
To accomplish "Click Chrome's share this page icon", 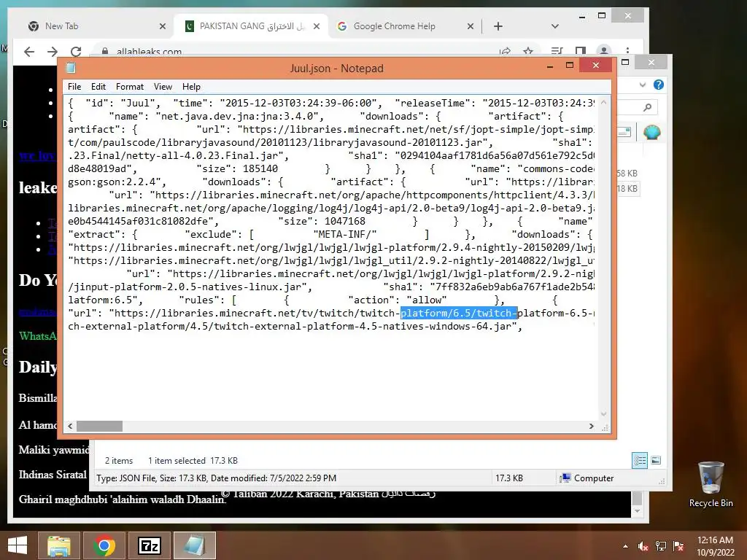I will [x=505, y=51].
